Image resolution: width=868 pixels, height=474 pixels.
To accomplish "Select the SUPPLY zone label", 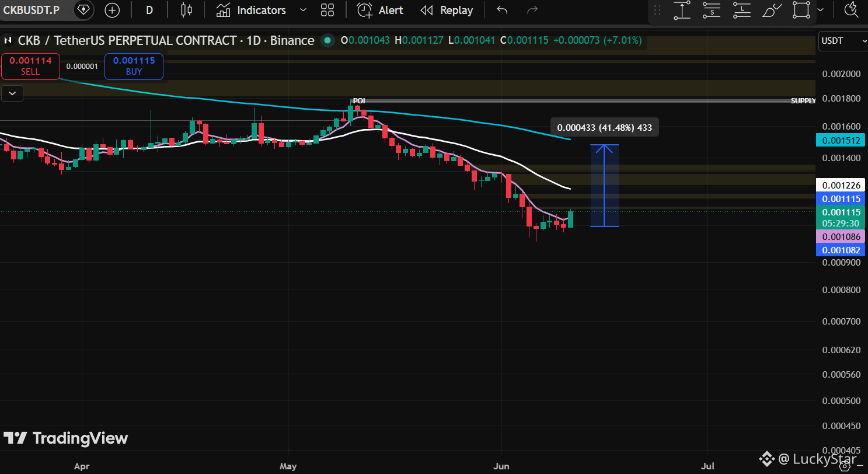I will (x=803, y=101).
